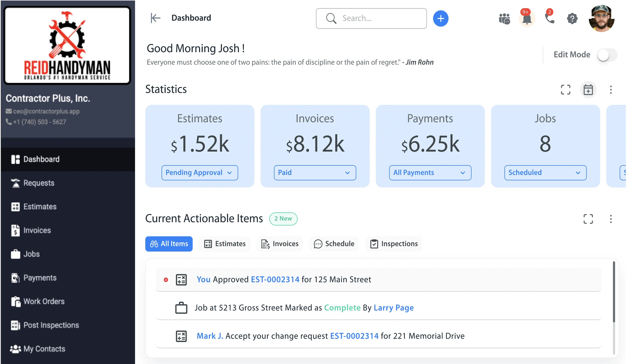Switch to the Inspections tab

[x=394, y=244]
